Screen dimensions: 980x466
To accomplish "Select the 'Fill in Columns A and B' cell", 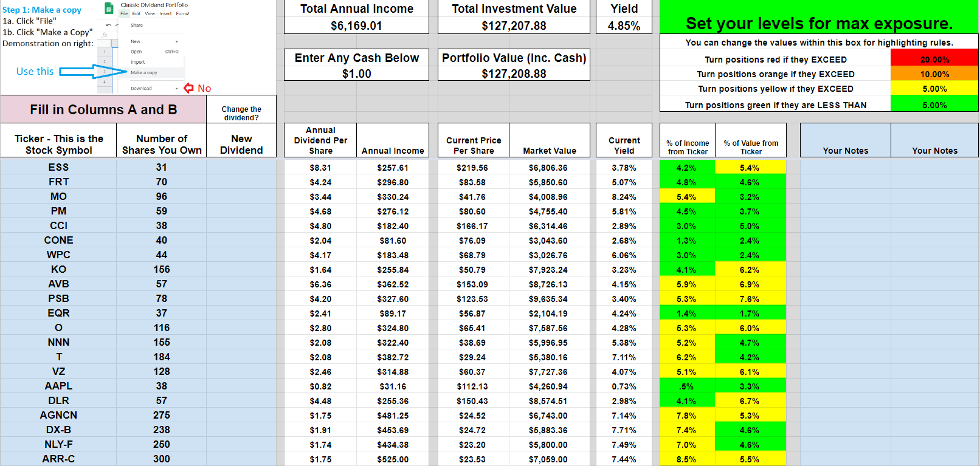I will point(103,109).
